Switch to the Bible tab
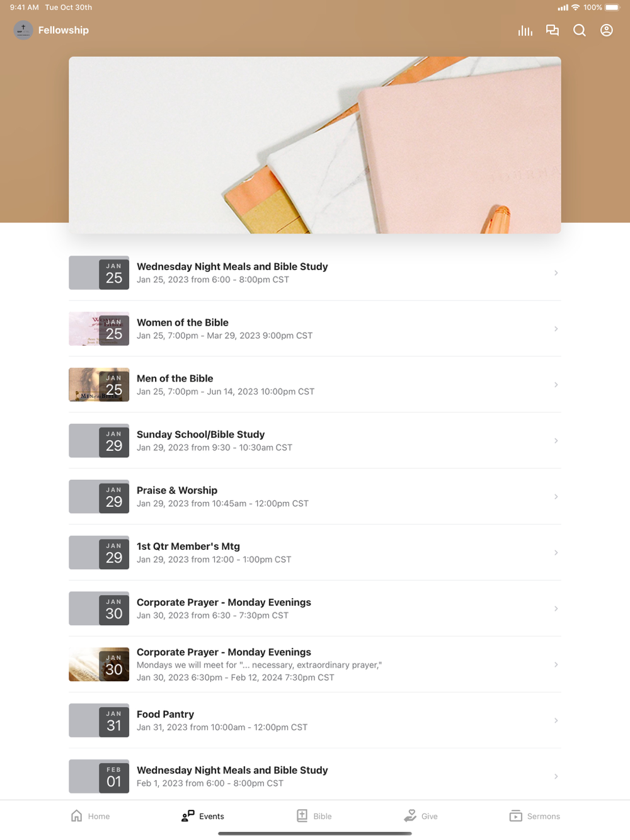Screen dimensions: 630x840 [314, 816]
